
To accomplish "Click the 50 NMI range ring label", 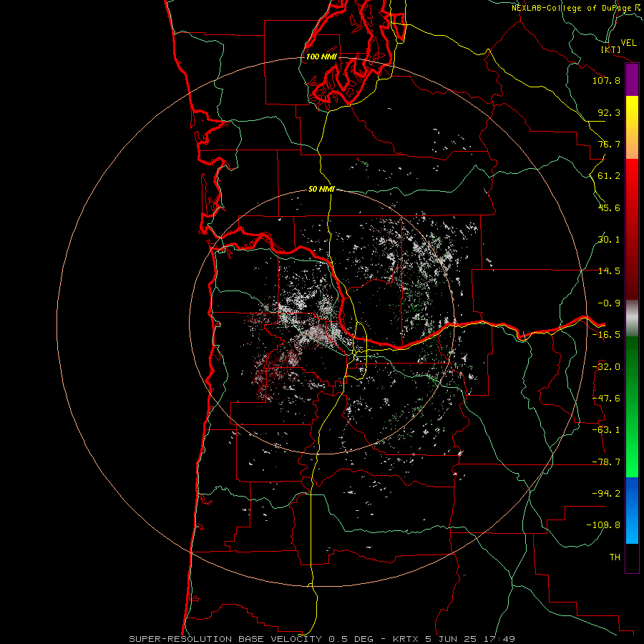I will tap(321, 189).
